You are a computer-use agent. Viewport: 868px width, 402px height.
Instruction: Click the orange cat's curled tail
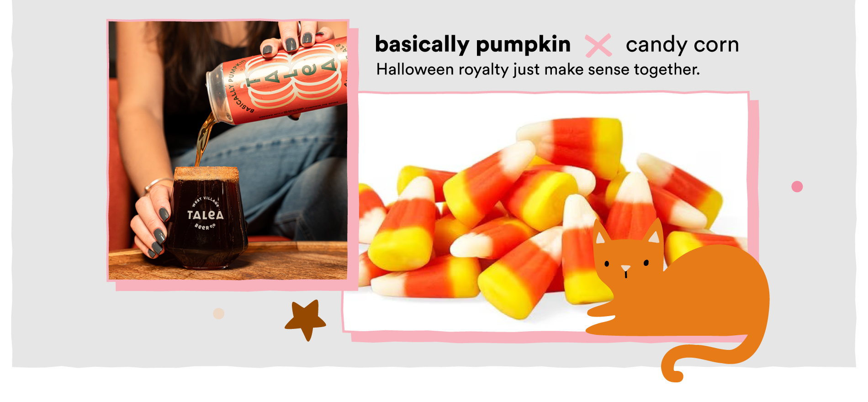pyautogui.click(x=704, y=361)
